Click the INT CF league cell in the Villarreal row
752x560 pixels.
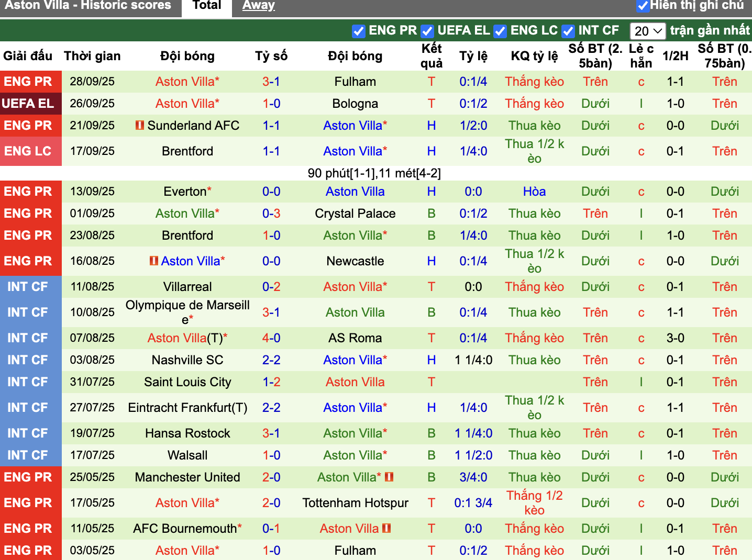click(x=31, y=287)
